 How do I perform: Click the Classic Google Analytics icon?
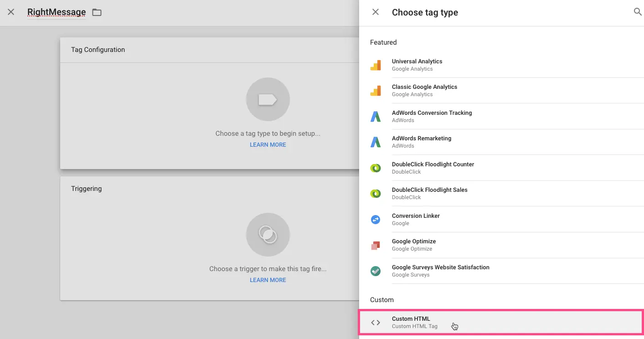[375, 91]
